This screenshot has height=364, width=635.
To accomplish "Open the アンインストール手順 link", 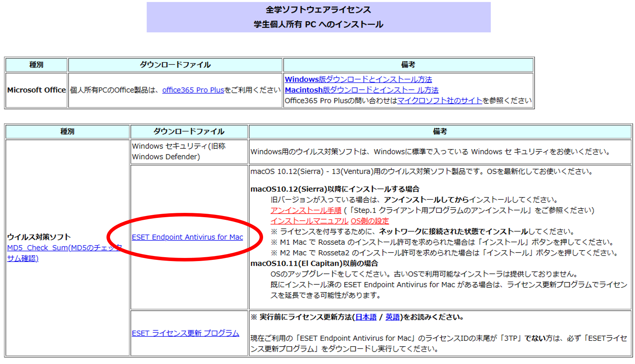I will [306, 210].
